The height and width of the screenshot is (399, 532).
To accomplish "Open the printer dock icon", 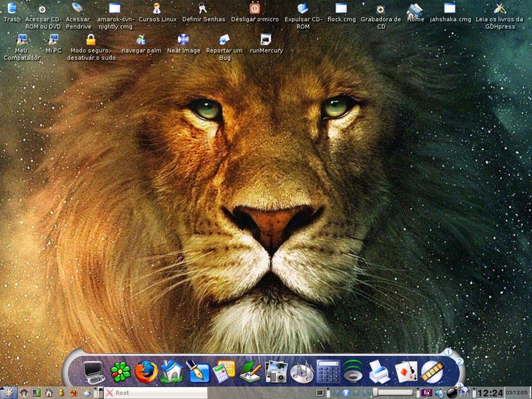I will click(x=379, y=372).
